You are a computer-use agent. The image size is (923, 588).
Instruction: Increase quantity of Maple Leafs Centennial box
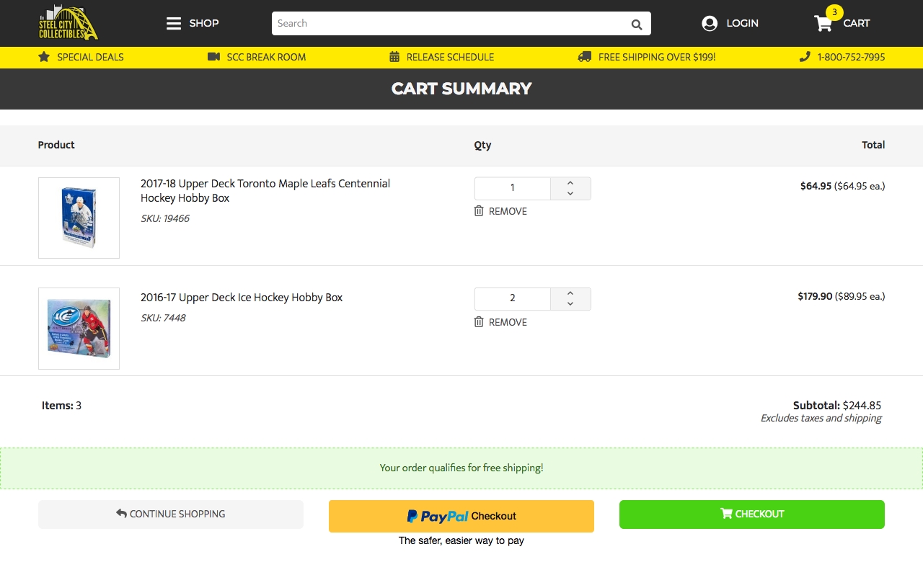point(570,183)
